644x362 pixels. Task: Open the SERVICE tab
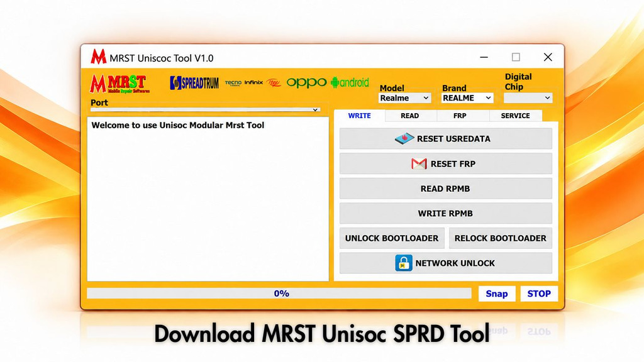coord(516,116)
